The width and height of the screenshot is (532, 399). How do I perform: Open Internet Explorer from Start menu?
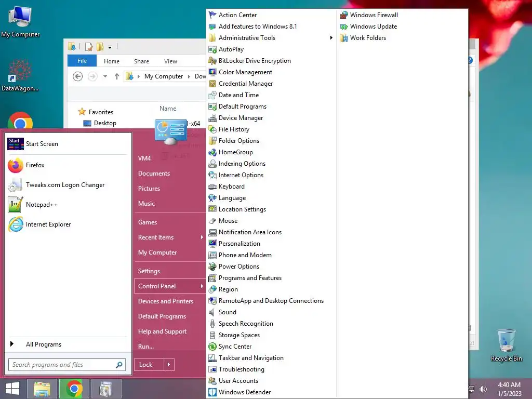click(68, 224)
